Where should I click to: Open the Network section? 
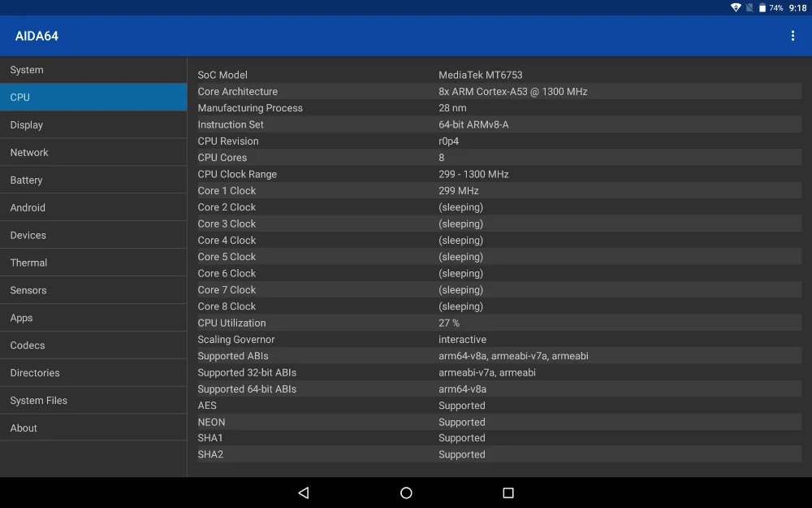(93, 153)
